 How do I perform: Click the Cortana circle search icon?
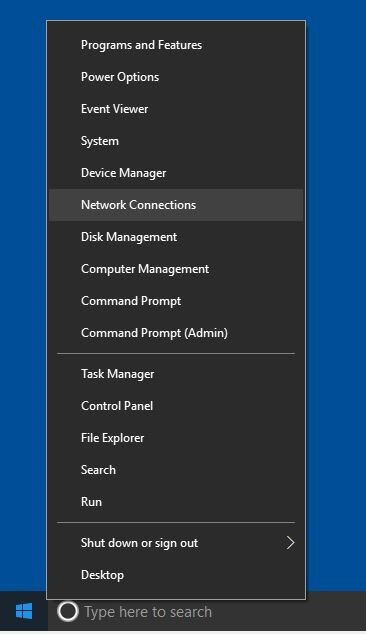pos(68,611)
